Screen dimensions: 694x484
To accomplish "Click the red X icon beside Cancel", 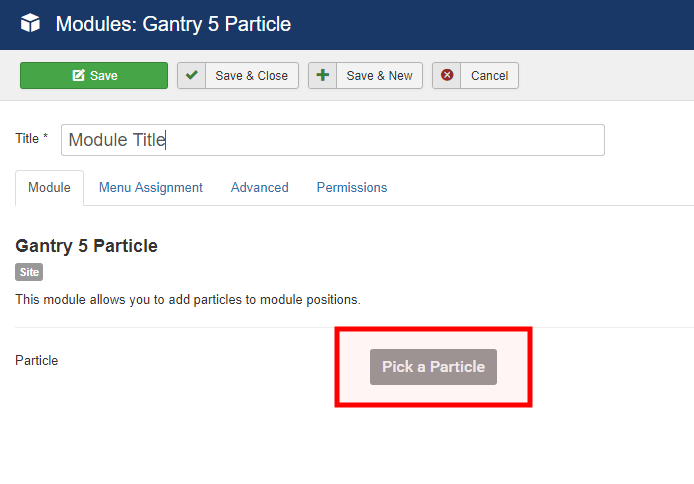I will coord(447,76).
